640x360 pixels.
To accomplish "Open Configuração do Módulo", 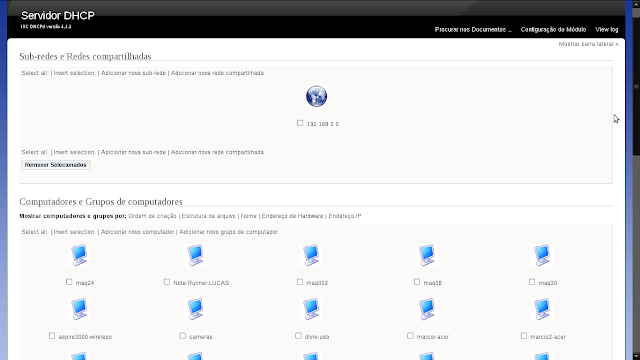I will point(553,29).
